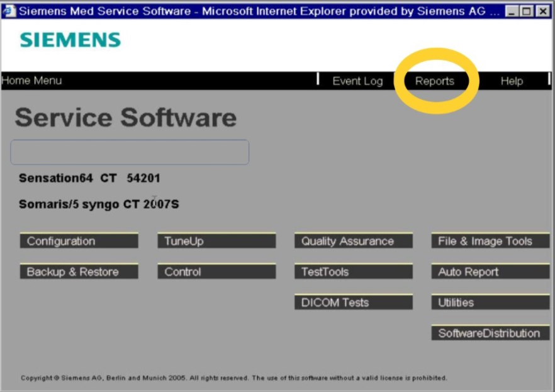
Task: Select the 'Sensation64 CT 54201' text
Action: tap(89, 178)
